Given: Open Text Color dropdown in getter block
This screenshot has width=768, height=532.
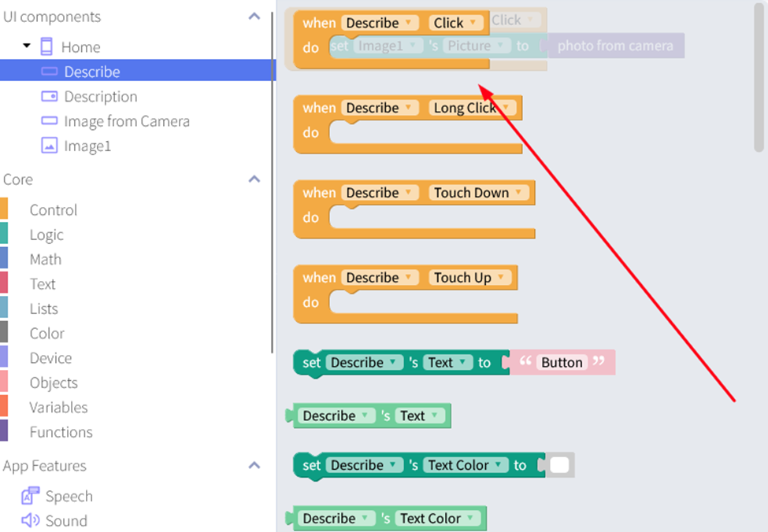Looking at the screenshot, I should (x=437, y=518).
